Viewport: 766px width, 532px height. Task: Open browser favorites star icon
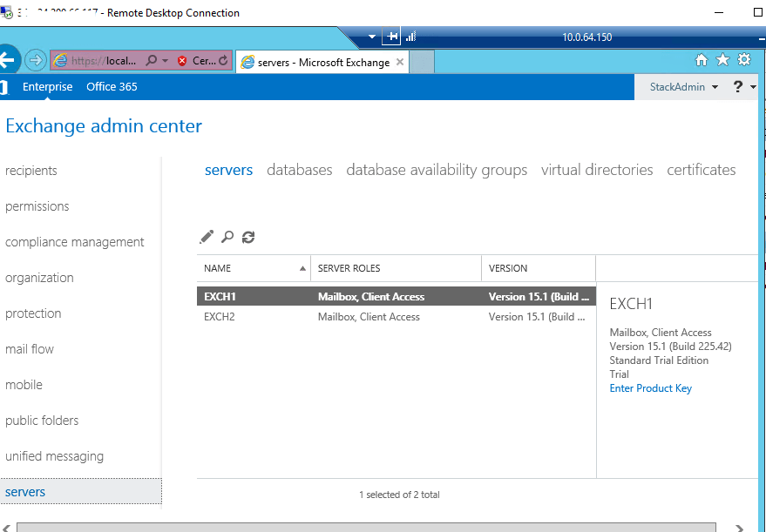pyautogui.click(x=722, y=60)
